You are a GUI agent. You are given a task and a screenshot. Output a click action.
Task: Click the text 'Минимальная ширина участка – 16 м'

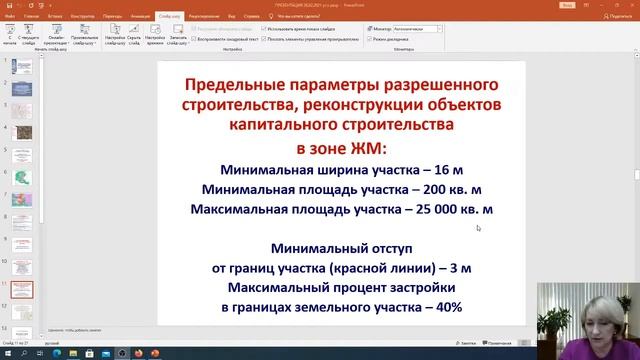tap(342, 170)
